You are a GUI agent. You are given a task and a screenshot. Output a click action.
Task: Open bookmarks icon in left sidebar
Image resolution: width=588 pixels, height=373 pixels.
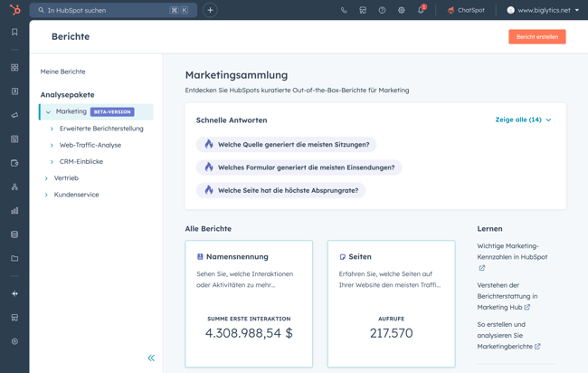tap(14, 32)
